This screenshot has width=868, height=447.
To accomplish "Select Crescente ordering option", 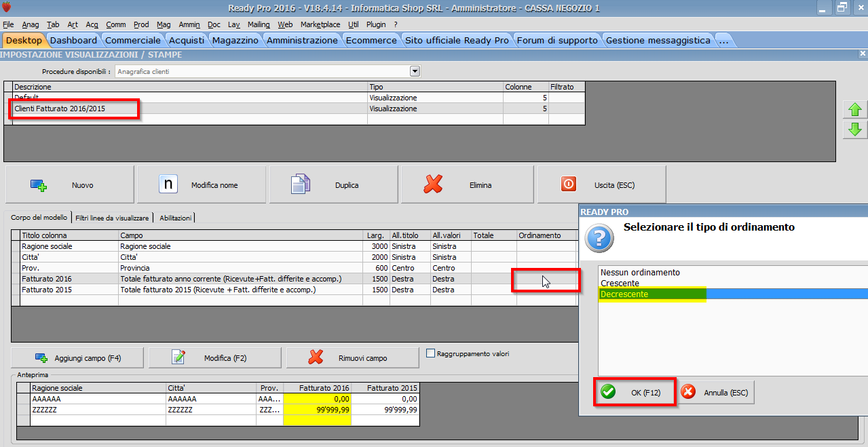I will 620,284.
